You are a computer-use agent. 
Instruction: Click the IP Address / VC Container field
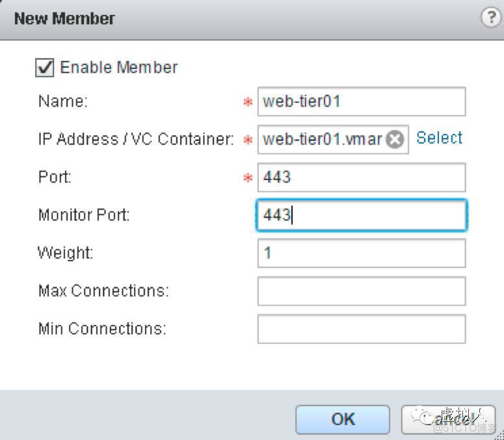(322, 139)
